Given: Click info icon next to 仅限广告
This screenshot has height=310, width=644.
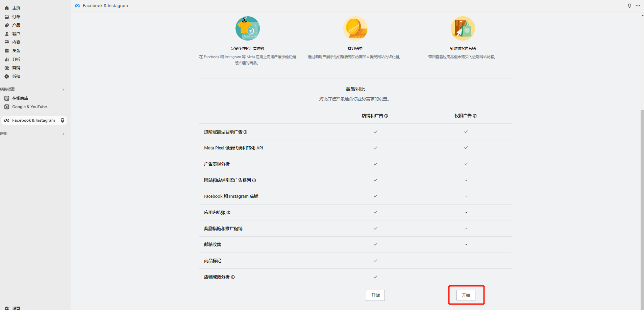Looking at the screenshot, I should [475, 116].
